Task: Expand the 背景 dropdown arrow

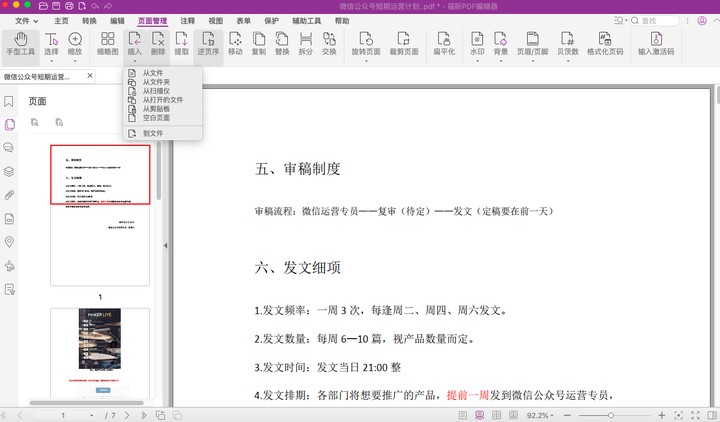Action: 501,61
